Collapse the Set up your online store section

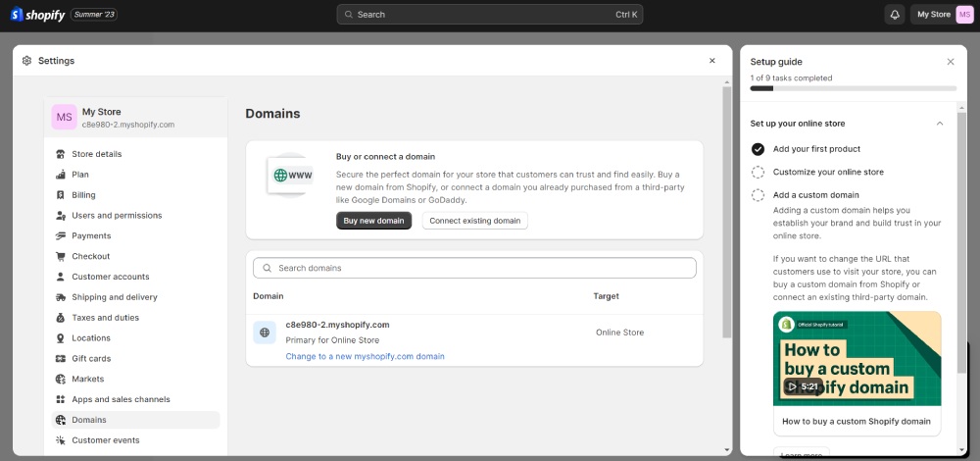click(940, 124)
